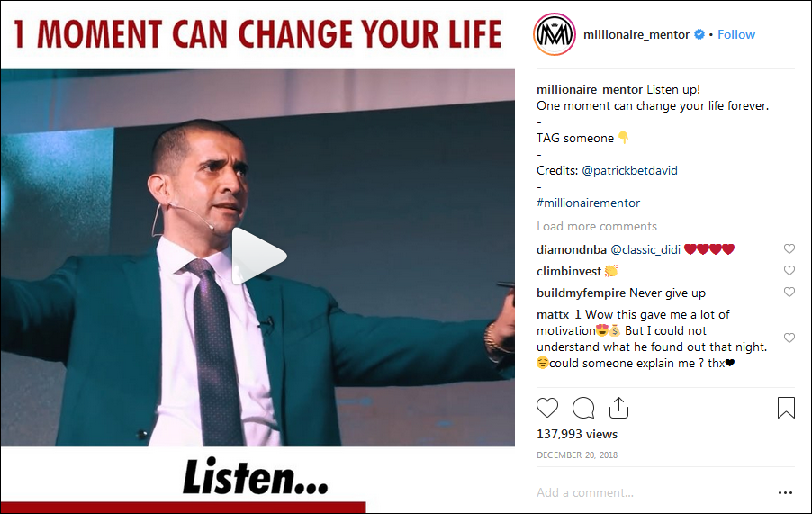The height and width of the screenshot is (514, 812).
Task: Play the video with the center play button
Action: pyautogui.click(x=258, y=257)
